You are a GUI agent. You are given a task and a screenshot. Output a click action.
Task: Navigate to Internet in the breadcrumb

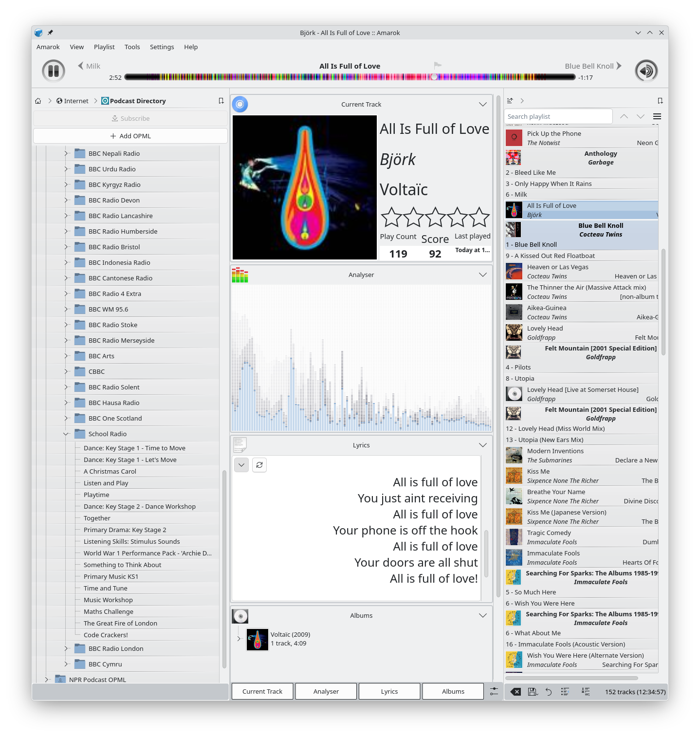pos(73,101)
